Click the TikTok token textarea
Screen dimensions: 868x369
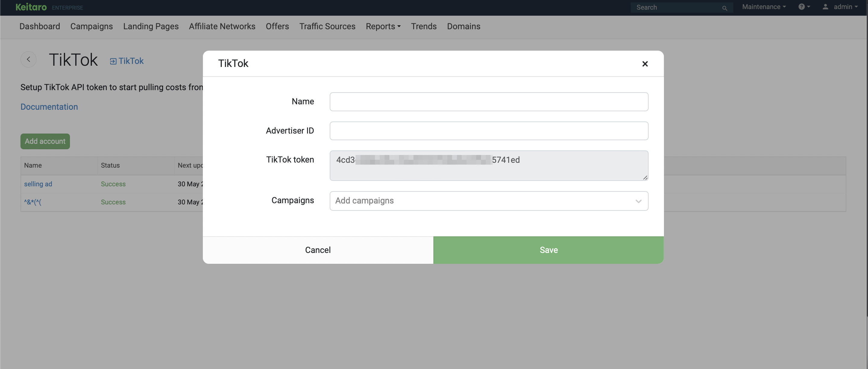(489, 166)
